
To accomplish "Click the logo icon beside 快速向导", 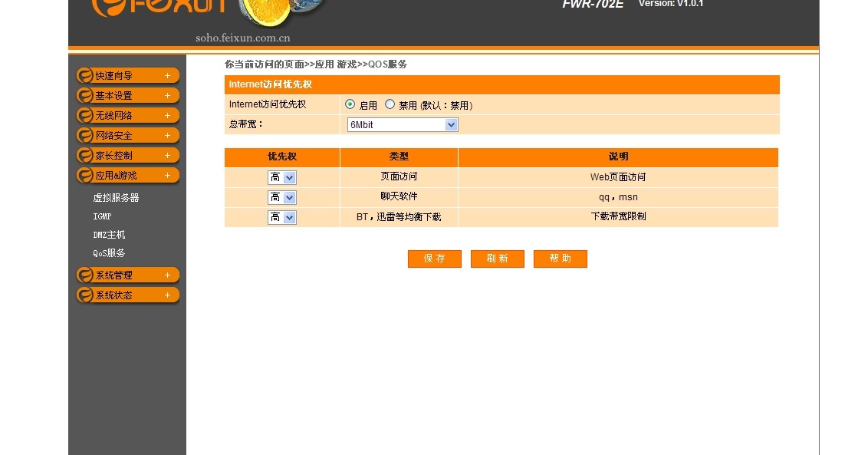I will [x=84, y=75].
